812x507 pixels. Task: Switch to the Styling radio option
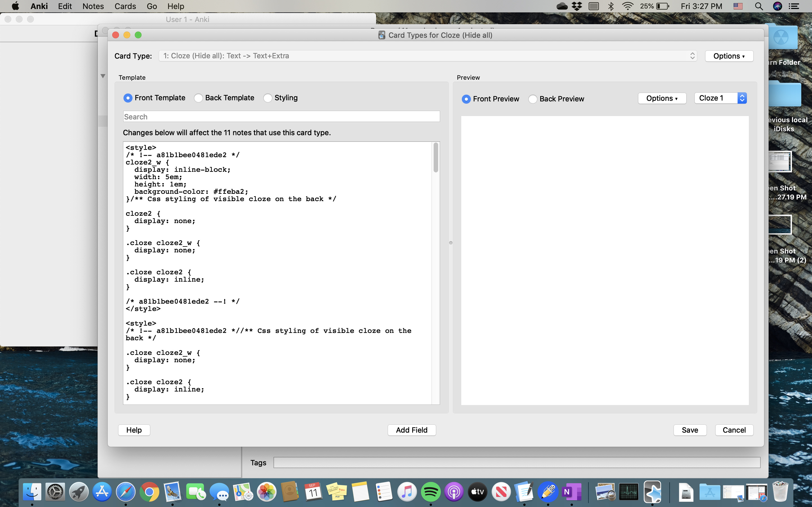268,98
